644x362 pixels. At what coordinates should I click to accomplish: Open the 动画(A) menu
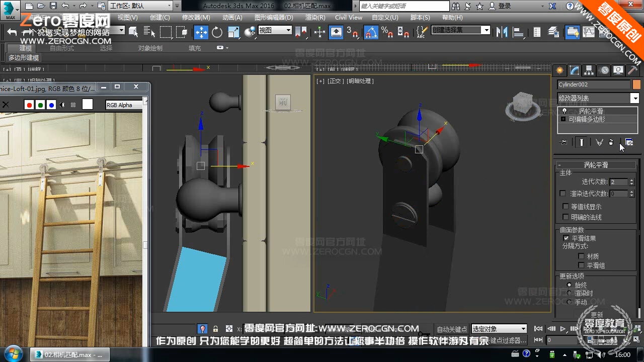(232, 17)
